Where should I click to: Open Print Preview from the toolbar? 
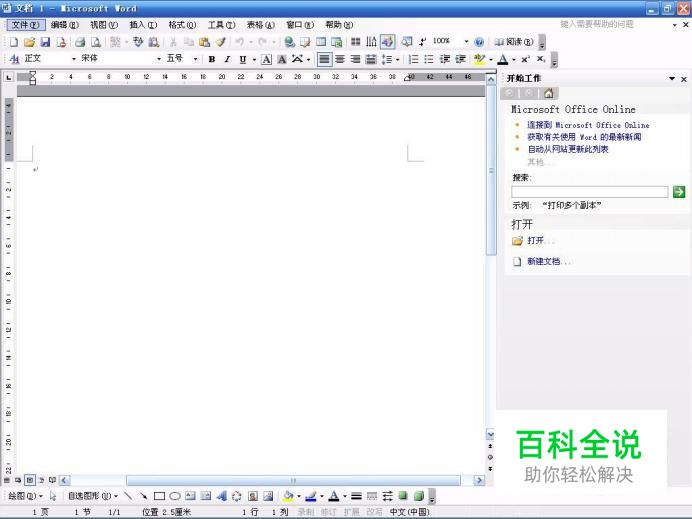95,42
